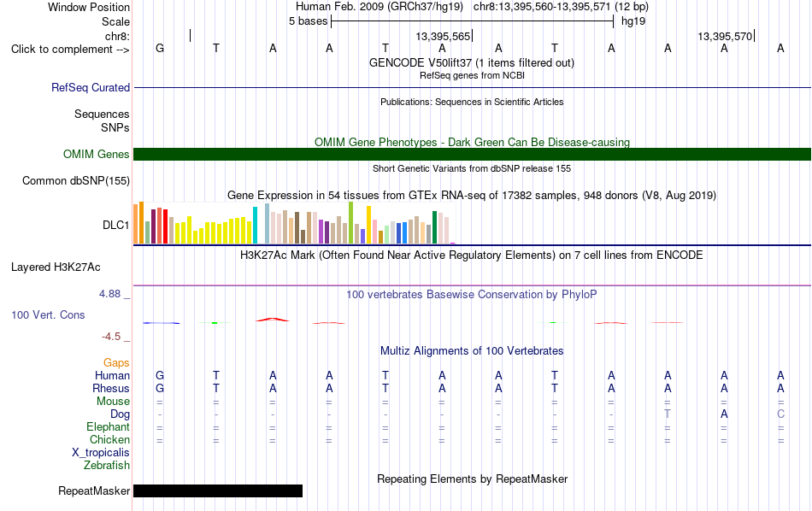
Task: Click 'Publications: Sequences in Scientific Articles' title
Action: (x=472, y=102)
